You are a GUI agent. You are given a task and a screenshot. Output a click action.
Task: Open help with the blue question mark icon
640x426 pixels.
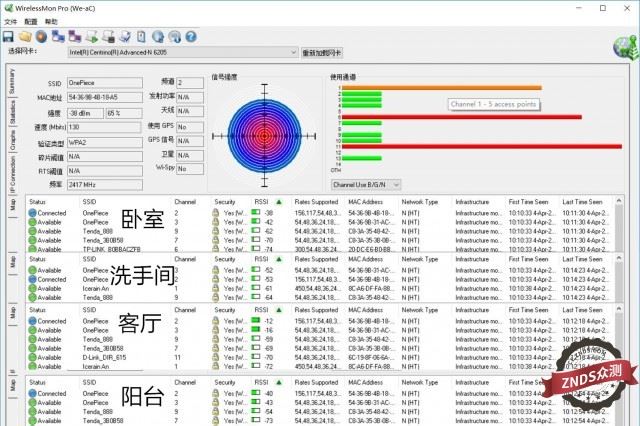[191, 37]
